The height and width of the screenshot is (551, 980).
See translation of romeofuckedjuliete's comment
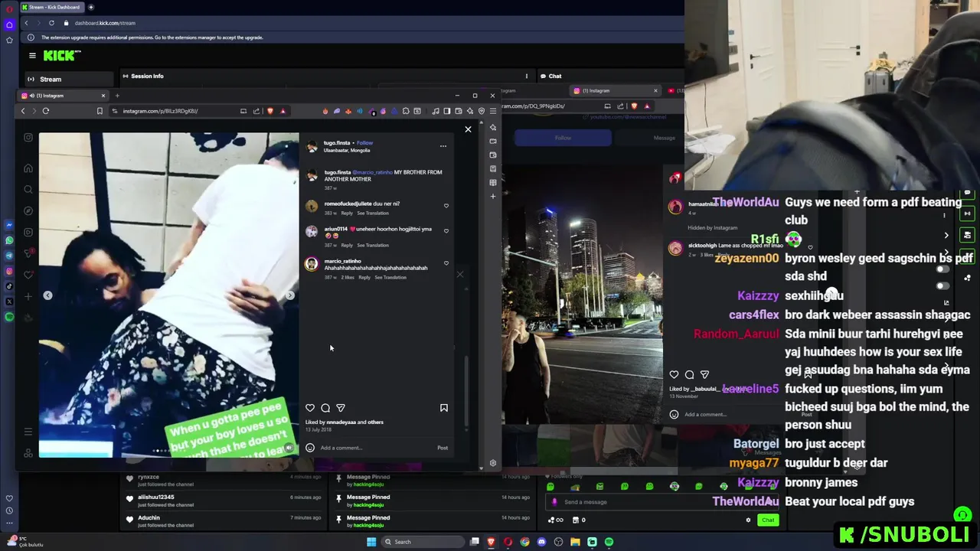pos(373,213)
